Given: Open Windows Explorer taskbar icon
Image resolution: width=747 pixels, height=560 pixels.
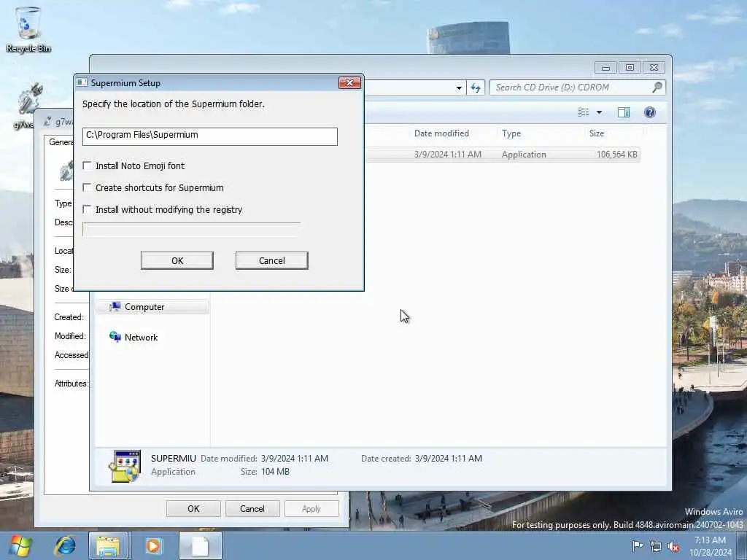Looking at the screenshot, I should (108, 545).
